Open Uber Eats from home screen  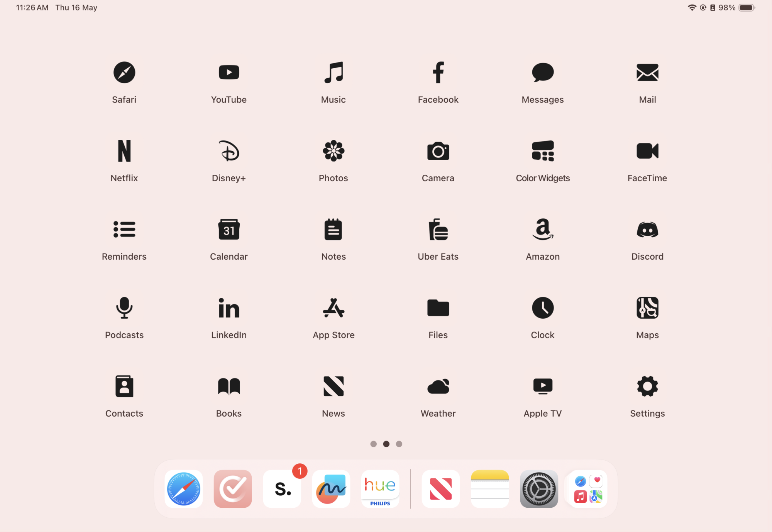click(x=438, y=230)
